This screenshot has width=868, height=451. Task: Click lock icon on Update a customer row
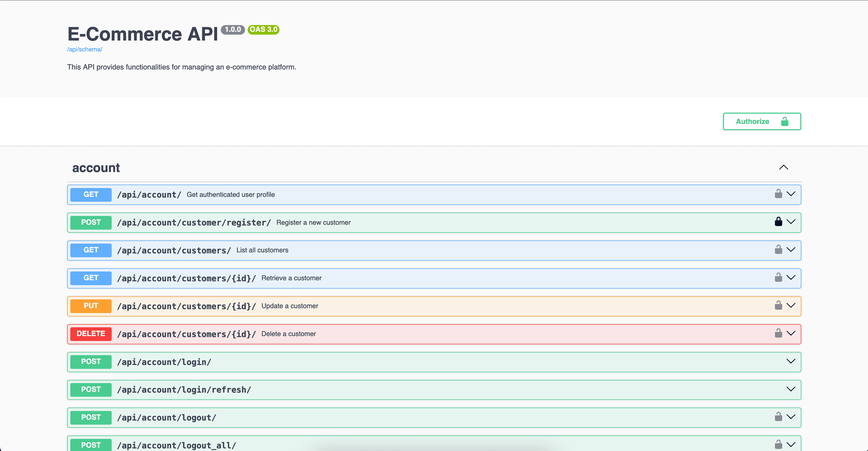coord(778,306)
